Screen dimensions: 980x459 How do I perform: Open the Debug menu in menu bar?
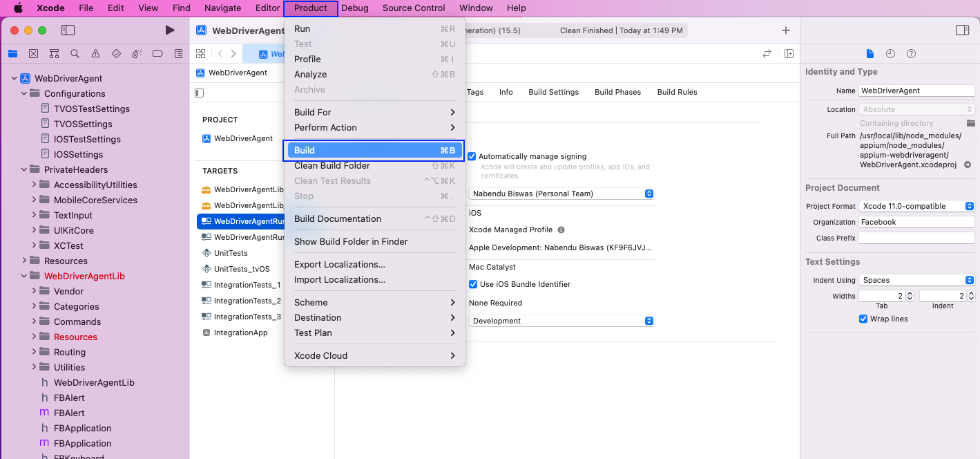(355, 8)
